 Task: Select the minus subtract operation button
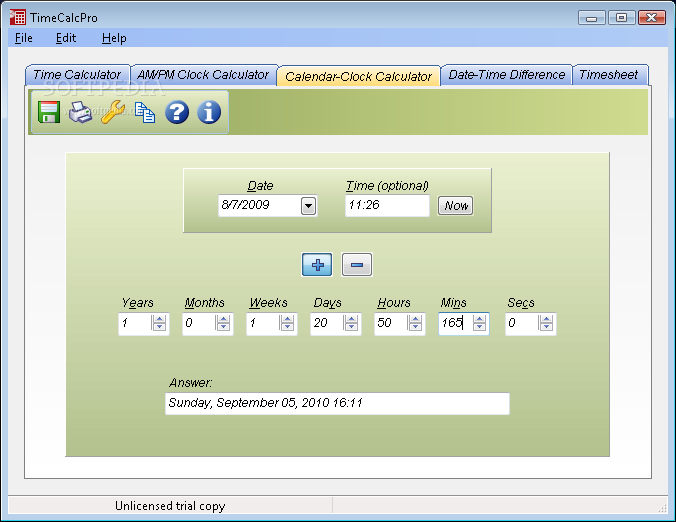coord(357,264)
